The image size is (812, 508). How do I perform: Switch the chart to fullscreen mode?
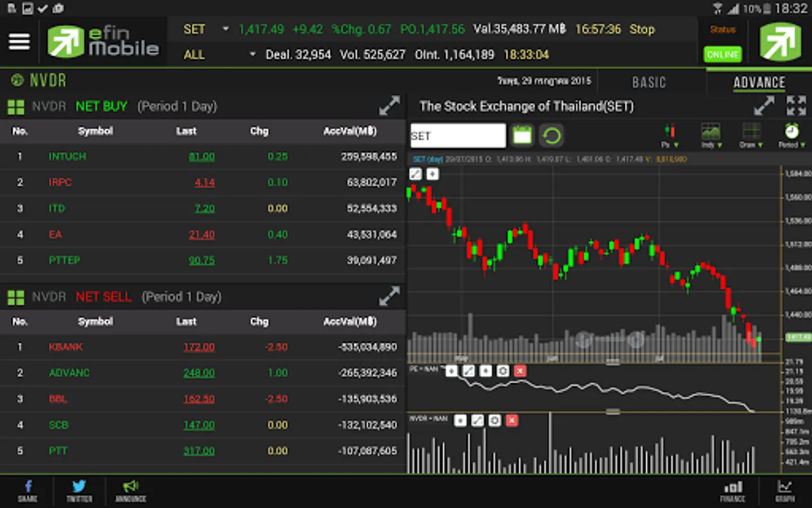[796, 106]
